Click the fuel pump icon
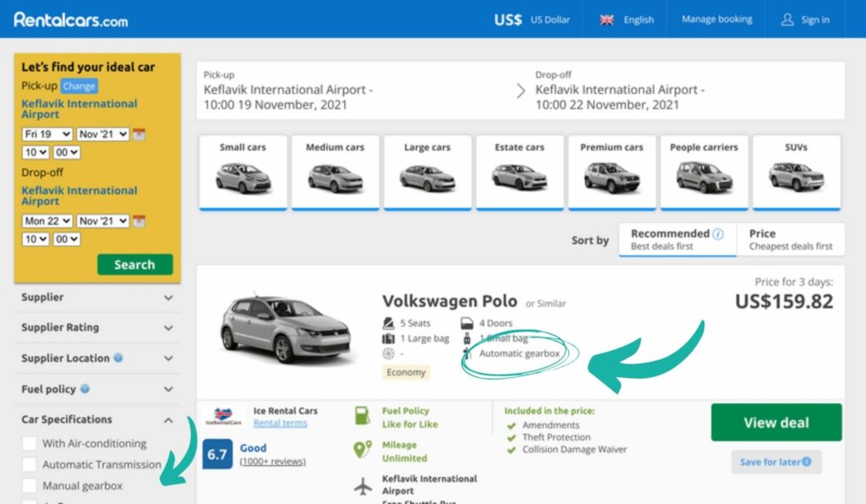Viewport: 866px width, 504px height. pyautogui.click(x=362, y=416)
